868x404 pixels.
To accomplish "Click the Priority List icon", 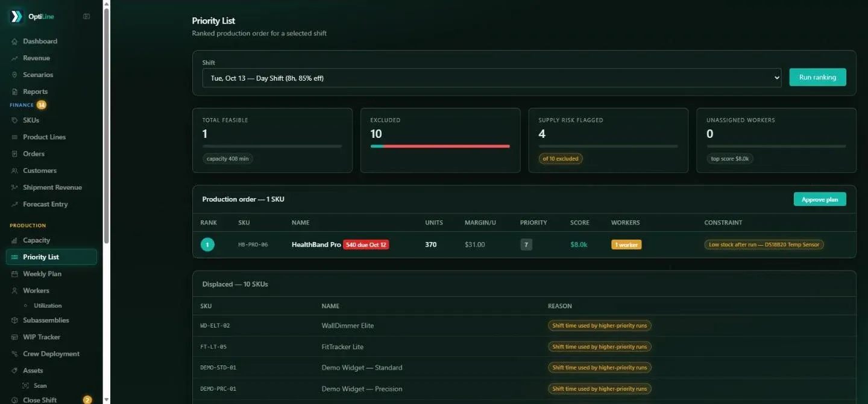I will [14, 257].
